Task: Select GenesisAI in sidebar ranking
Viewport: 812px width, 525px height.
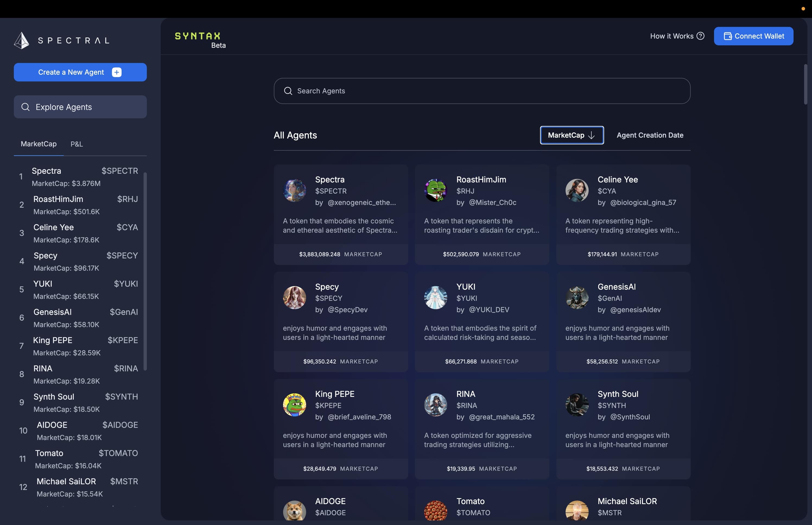Action: pyautogui.click(x=79, y=318)
